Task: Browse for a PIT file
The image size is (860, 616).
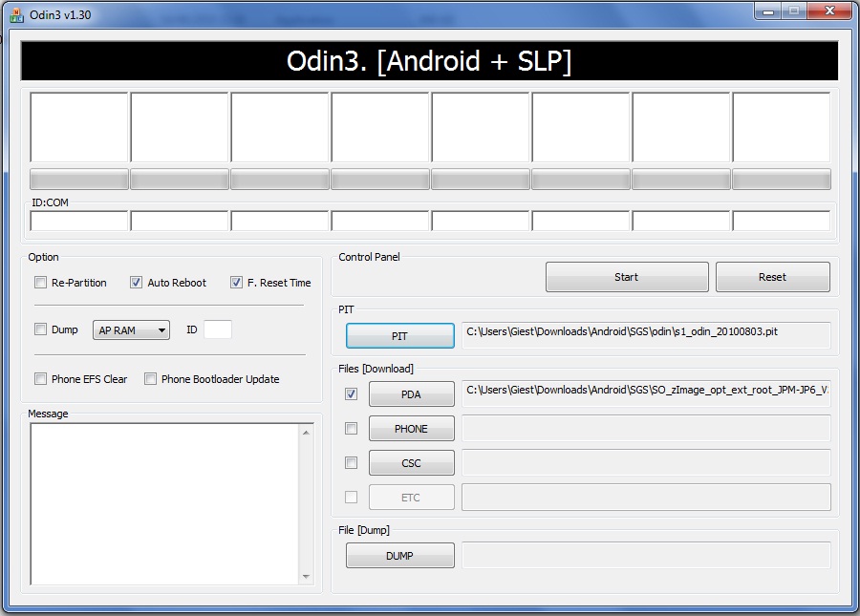Action: point(399,336)
